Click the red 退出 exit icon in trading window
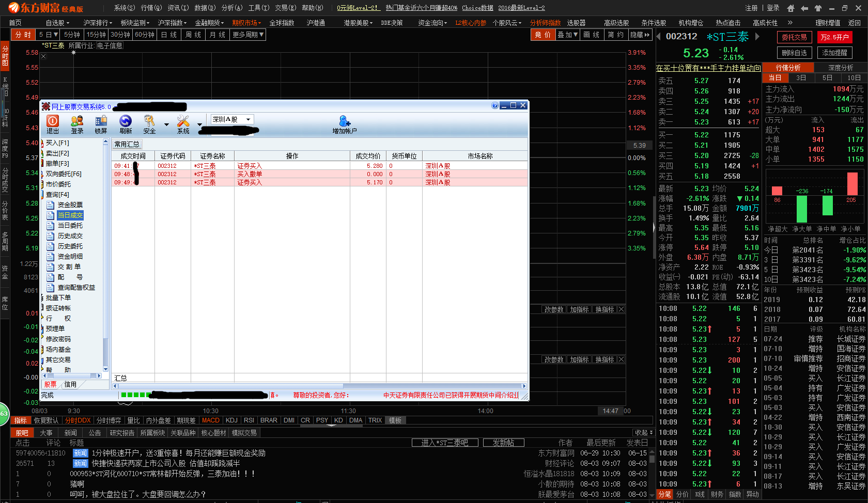The height and width of the screenshot is (503, 868). click(x=53, y=124)
